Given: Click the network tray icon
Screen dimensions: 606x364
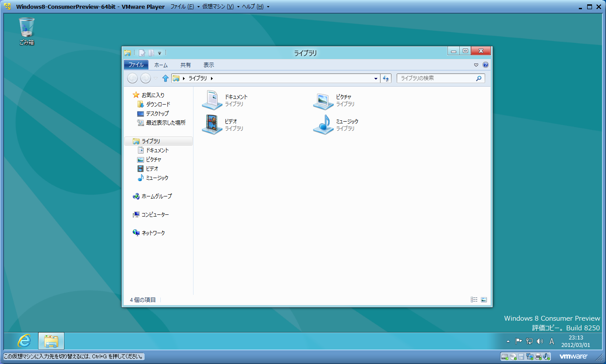Looking at the screenshot, I should tap(529, 341).
